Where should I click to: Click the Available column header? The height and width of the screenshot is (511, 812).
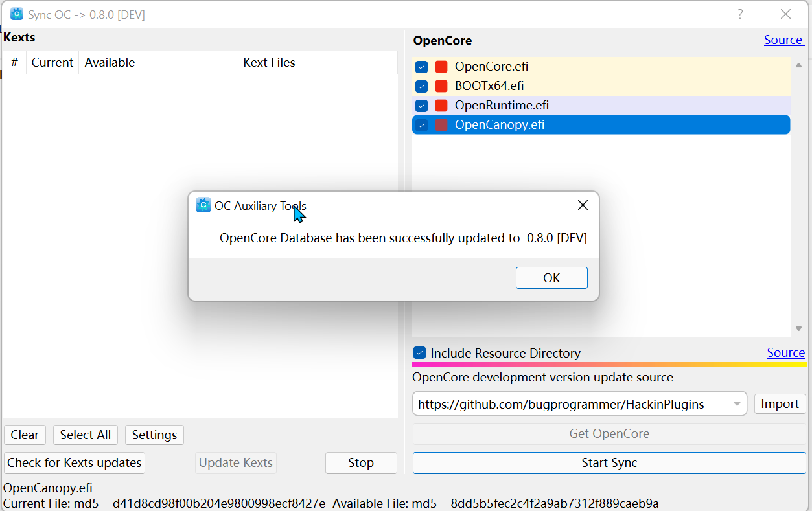tap(110, 63)
